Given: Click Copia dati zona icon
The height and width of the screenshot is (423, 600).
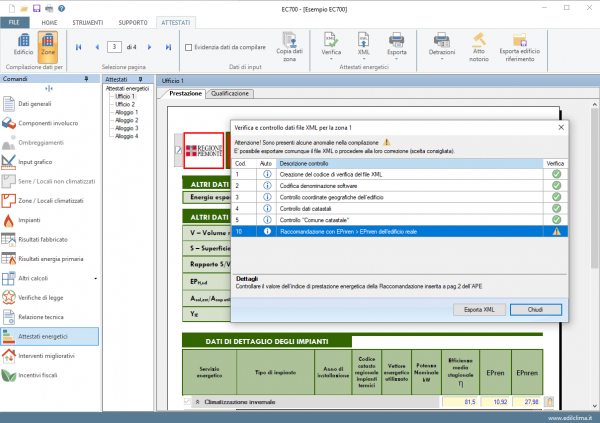Looking at the screenshot, I should (289, 47).
